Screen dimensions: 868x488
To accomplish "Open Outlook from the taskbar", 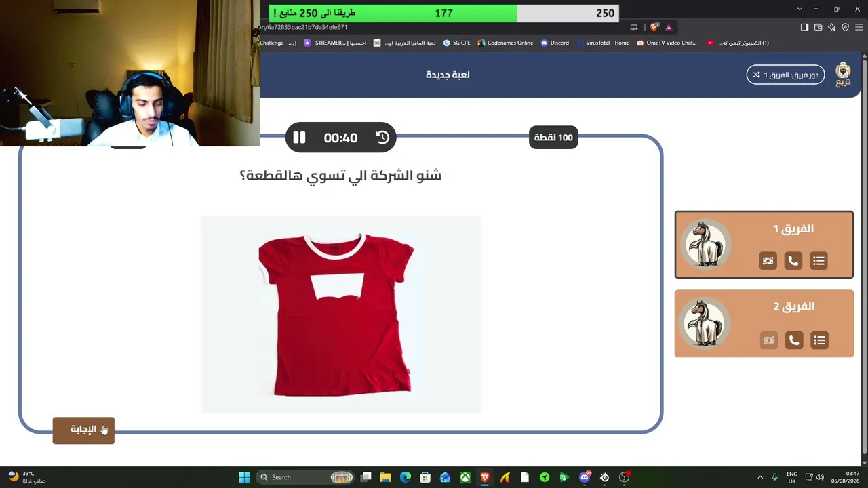I will (x=445, y=477).
